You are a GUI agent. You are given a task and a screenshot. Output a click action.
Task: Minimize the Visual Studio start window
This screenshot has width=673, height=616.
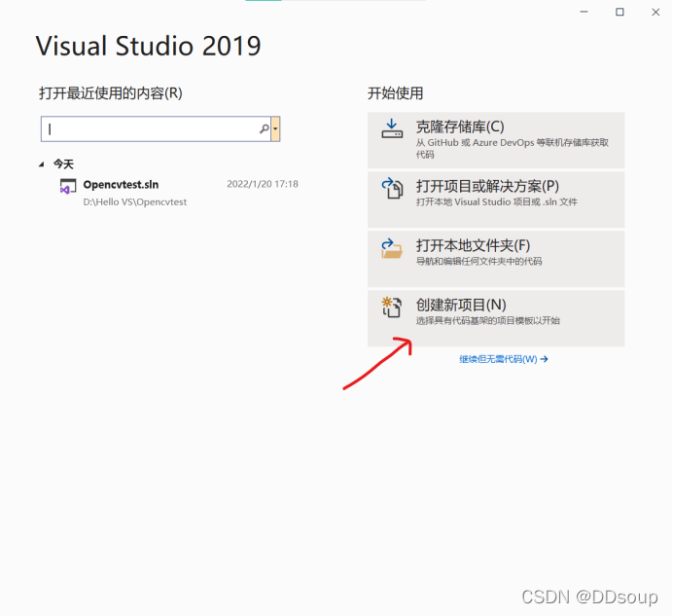(x=584, y=12)
